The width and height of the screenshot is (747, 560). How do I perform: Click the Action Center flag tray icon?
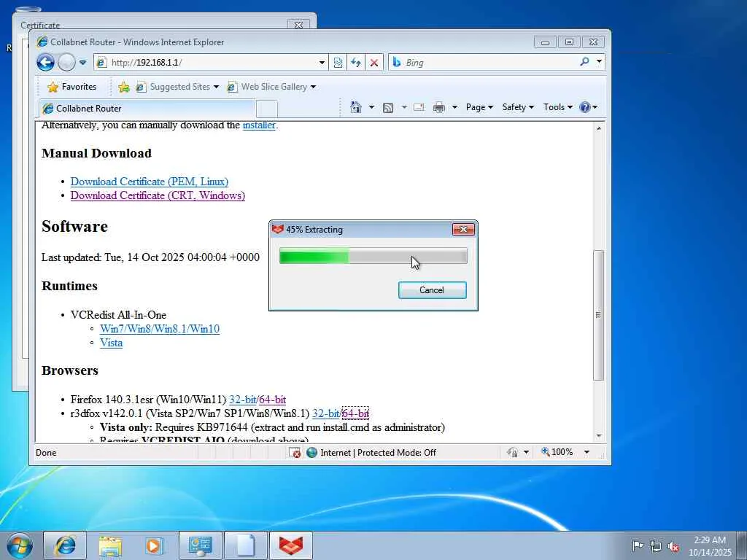[638, 545]
